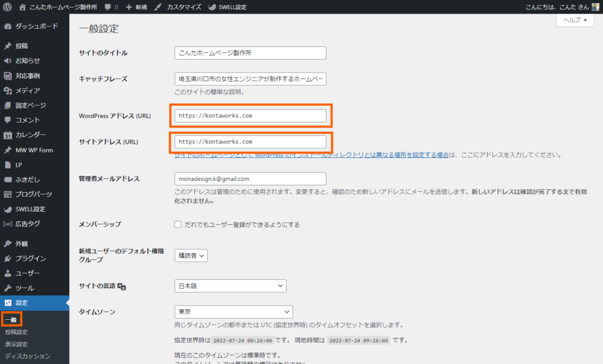Click the 広告タグ [ad] icon
This screenshot has width=603, height=364.
(8, 224)
